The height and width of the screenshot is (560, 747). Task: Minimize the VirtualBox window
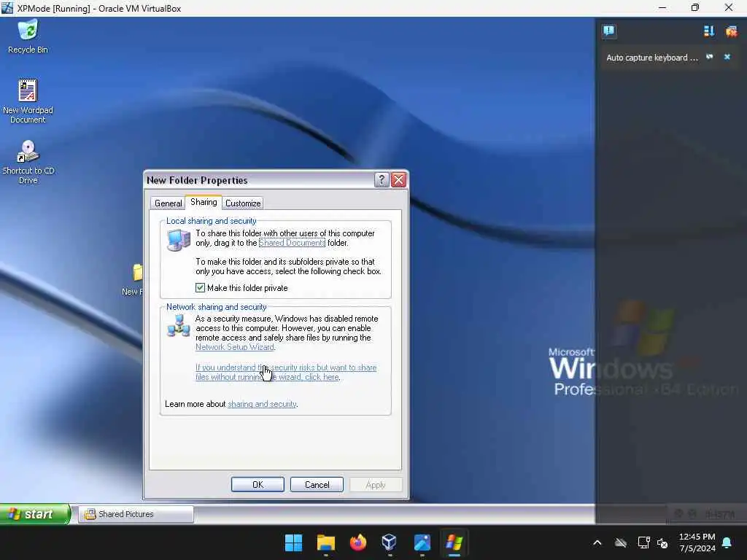click(x=662, y=7)
